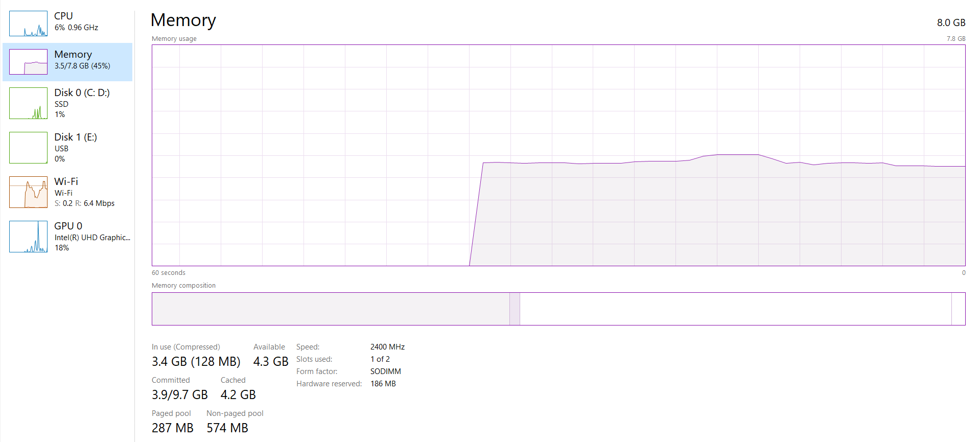Viewport: 980px width, 442px height.
Task: Click the large standby segment of composition bar
Action: click(735, 309)
